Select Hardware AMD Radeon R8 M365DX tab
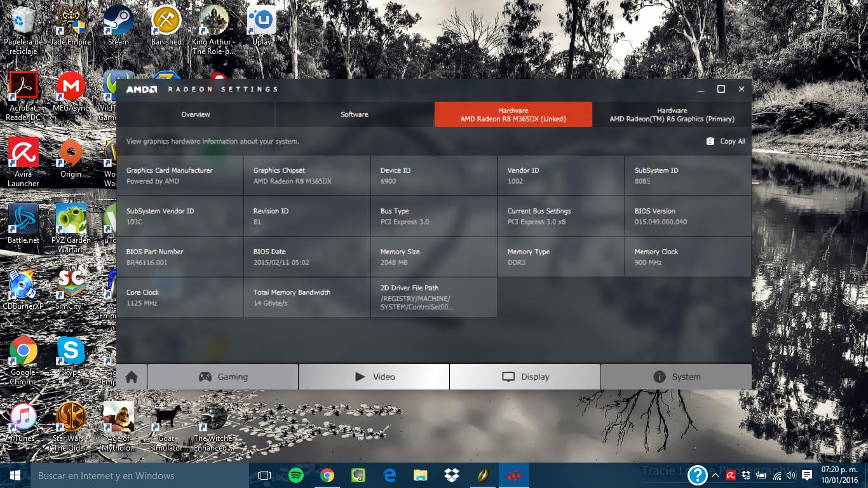 513,114
